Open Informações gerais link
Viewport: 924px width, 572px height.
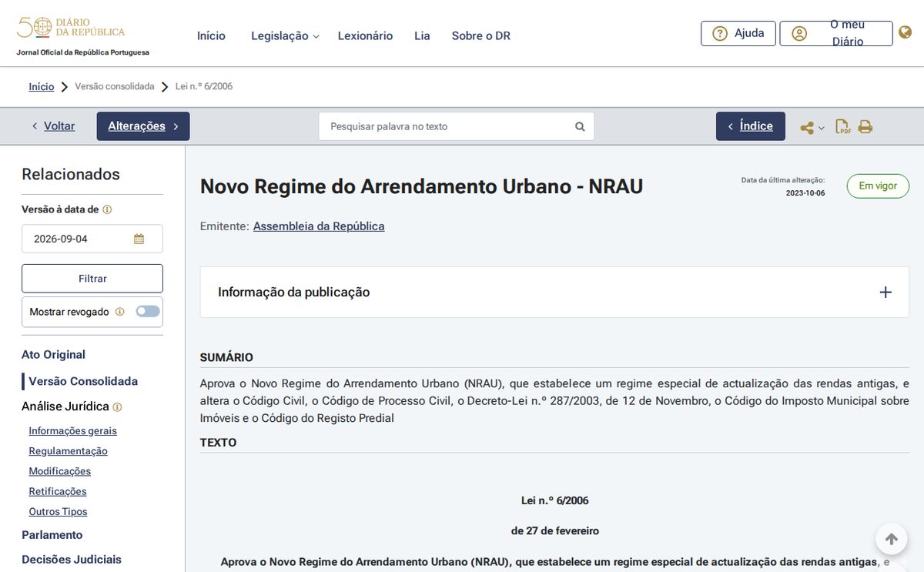[73, 431]
